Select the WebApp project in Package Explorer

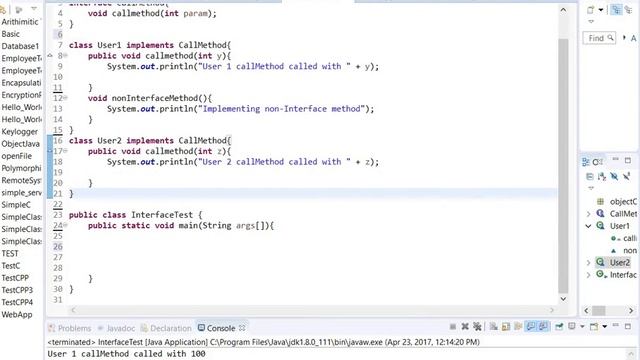tap(17, 314)
